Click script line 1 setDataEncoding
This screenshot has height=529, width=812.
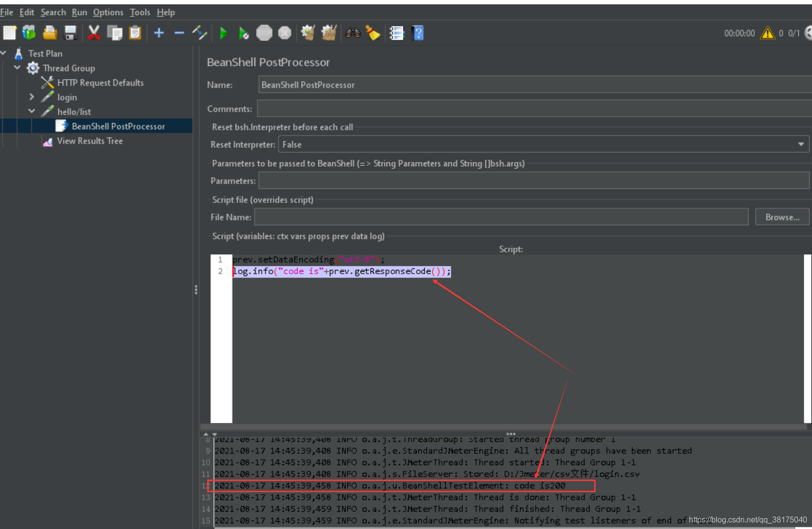click(308, 260)
